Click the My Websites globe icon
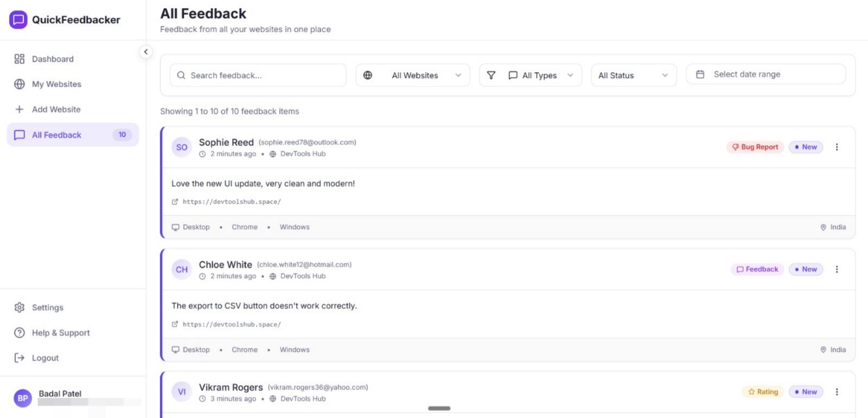This screenshot has width=868, height=418. [x=20, y=84]
